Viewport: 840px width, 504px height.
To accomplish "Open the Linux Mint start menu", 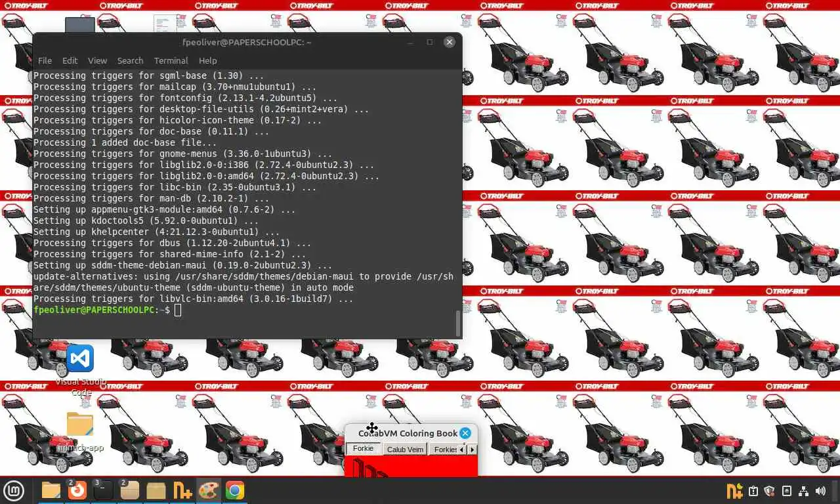I will [x=14, y=490].
